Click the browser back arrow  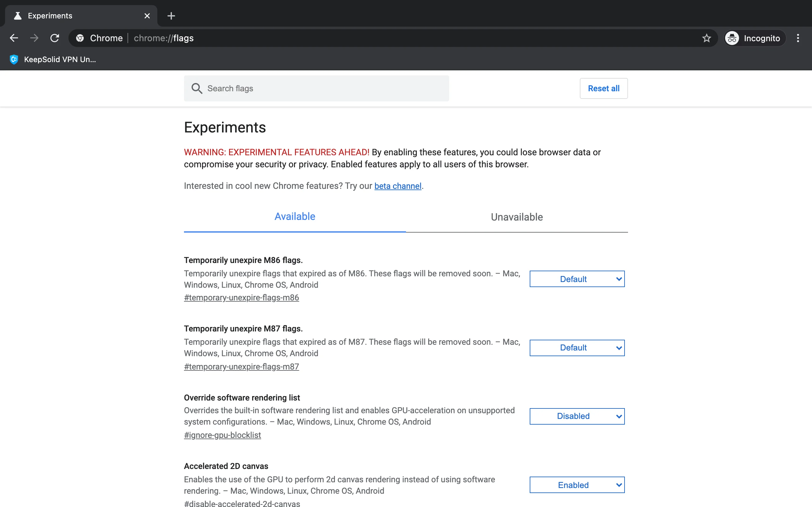click(x=14, y=38)
